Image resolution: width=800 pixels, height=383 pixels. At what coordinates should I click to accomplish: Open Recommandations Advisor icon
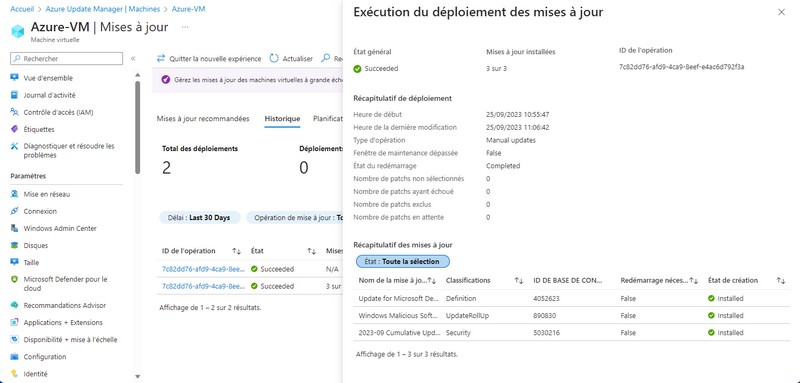pyautogui.click(x=14, y=305)
